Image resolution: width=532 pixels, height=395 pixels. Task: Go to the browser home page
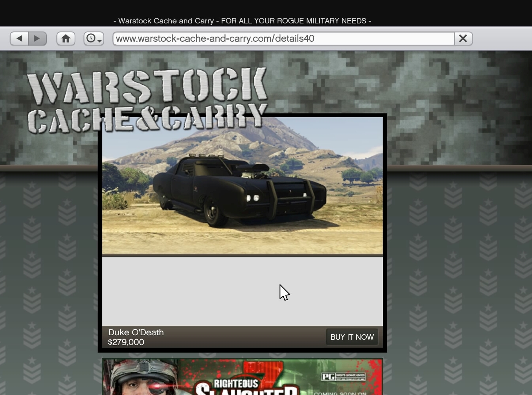66,38
